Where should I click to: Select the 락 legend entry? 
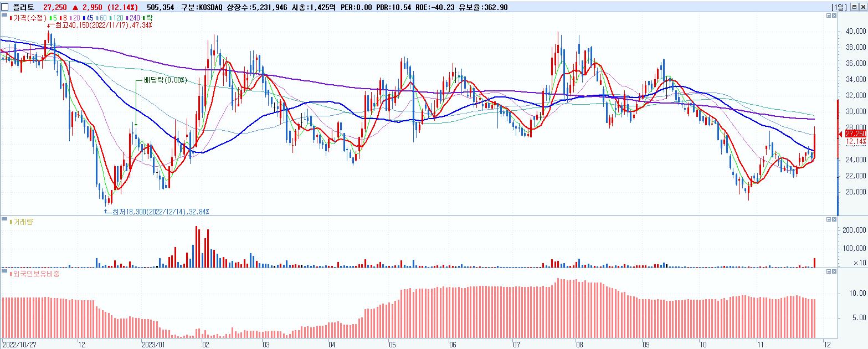pos(148,18)
